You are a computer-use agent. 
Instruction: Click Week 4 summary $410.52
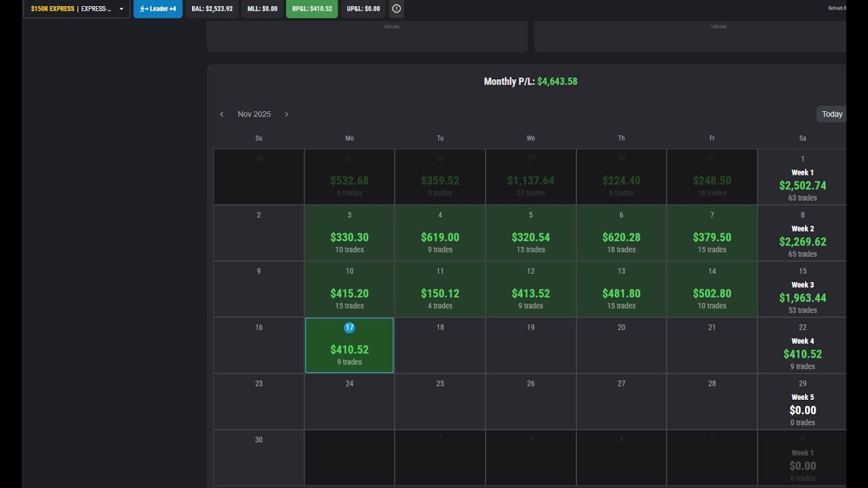coord(802,346)
